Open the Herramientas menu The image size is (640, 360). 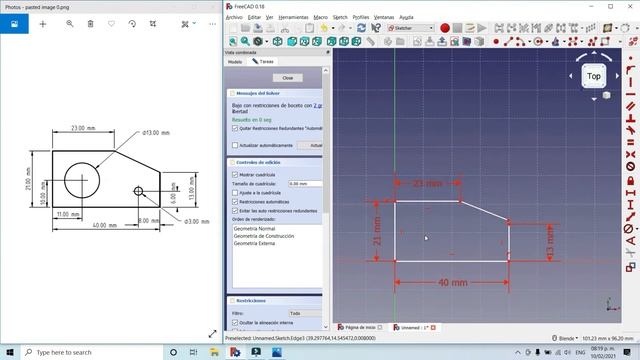tap(293, 17)
